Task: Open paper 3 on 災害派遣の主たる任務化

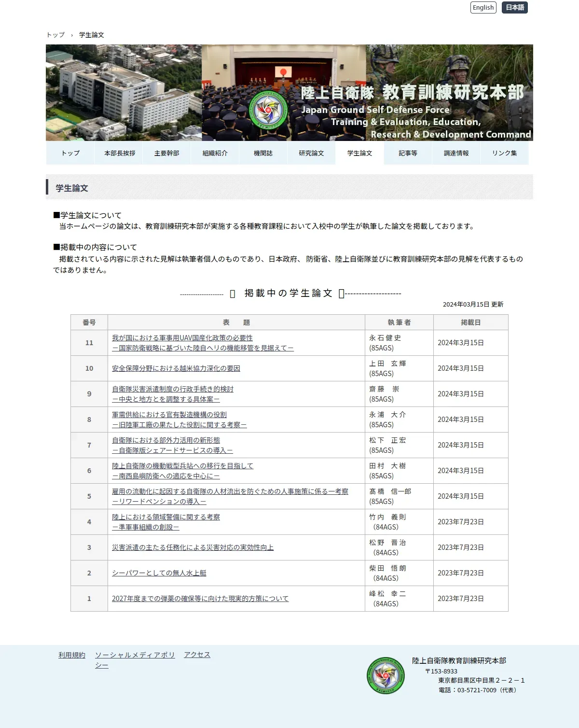Action: [193, 547]
